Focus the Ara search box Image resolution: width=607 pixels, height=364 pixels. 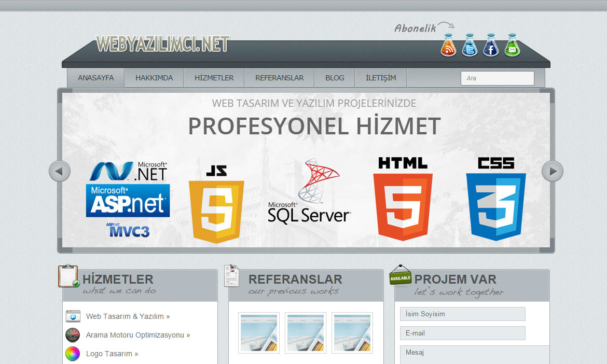[x=498, y=78]
